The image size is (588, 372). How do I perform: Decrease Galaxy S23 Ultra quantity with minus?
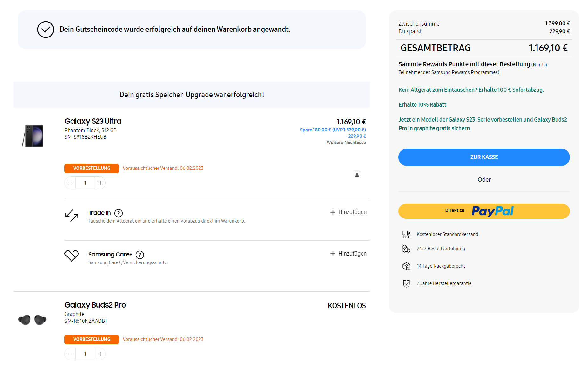coord(70,183)
